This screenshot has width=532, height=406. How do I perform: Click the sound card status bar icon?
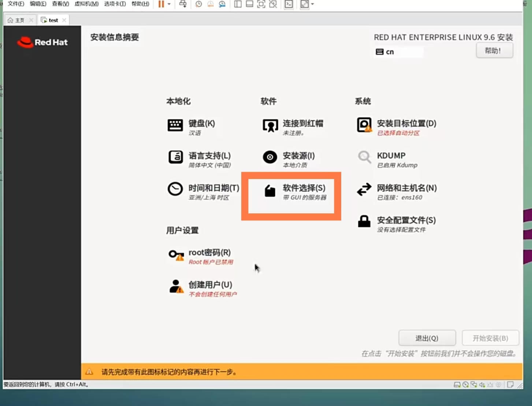click(x=482, y=385)
